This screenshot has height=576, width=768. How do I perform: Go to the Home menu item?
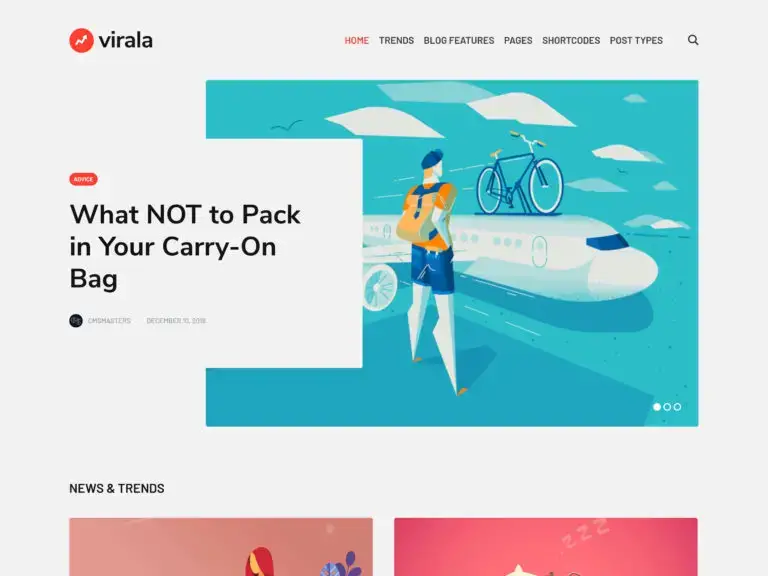click(x=357, y=41)
